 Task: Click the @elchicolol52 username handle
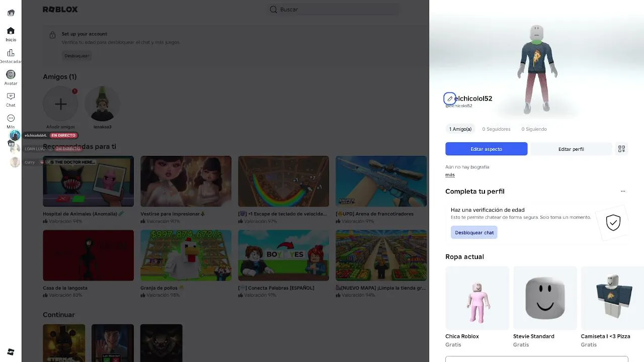click(x=459, y=106)
